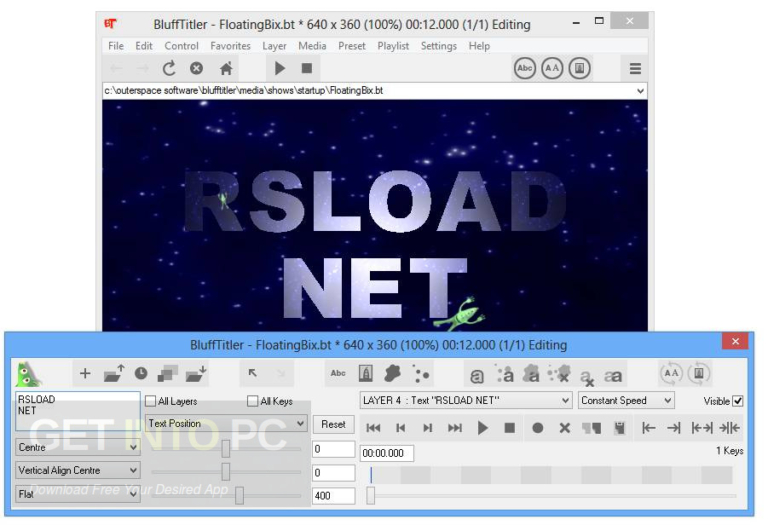Open the File menu
This screenshot has height=525, width=768.
116,46
